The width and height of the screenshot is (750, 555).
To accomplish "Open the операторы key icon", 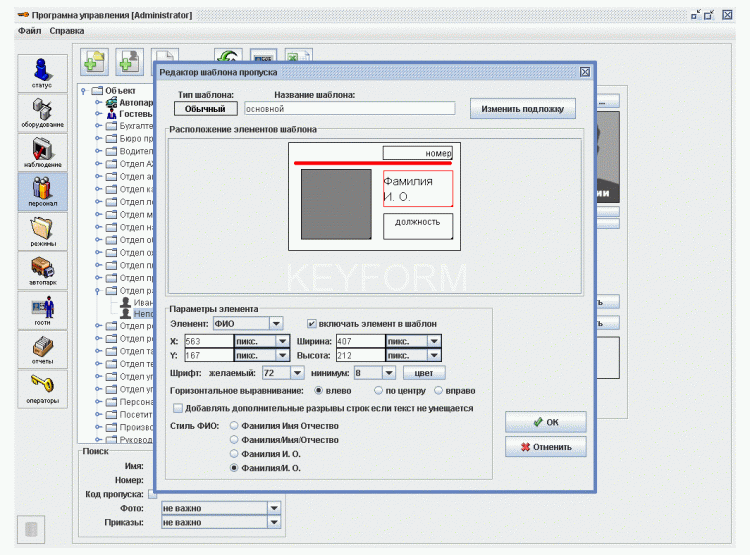I will click(42, 388).
